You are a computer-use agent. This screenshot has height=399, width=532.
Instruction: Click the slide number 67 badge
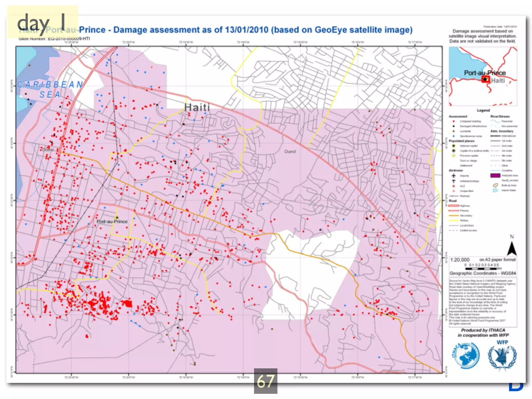[x=265, y=381]
